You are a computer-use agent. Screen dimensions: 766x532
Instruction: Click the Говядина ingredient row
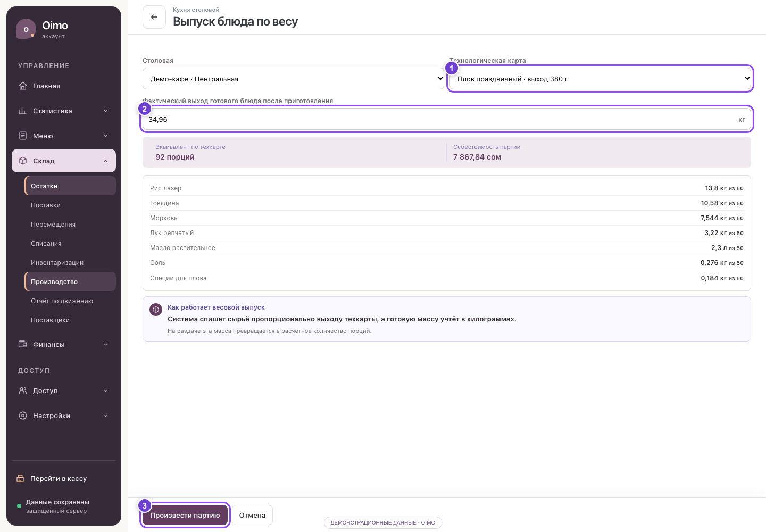(447, 203)
